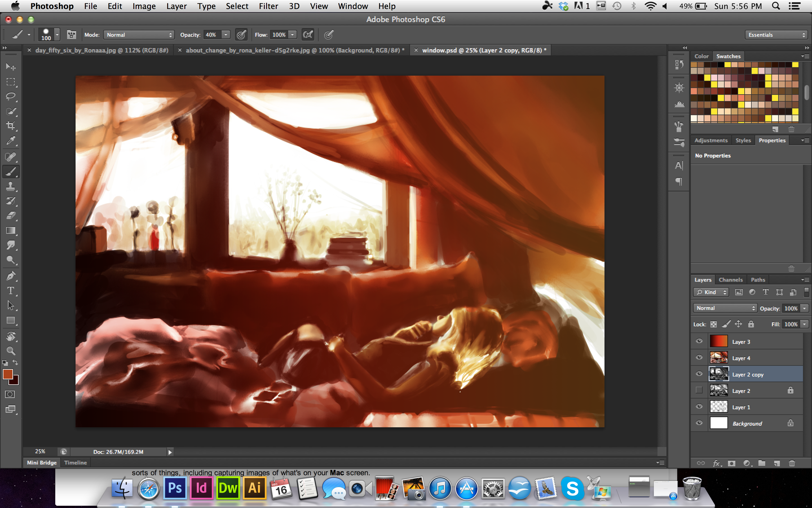Hide the Background layer visibility
The height and width of the screenshot is (508, 812).
click(x=699, y=423)
